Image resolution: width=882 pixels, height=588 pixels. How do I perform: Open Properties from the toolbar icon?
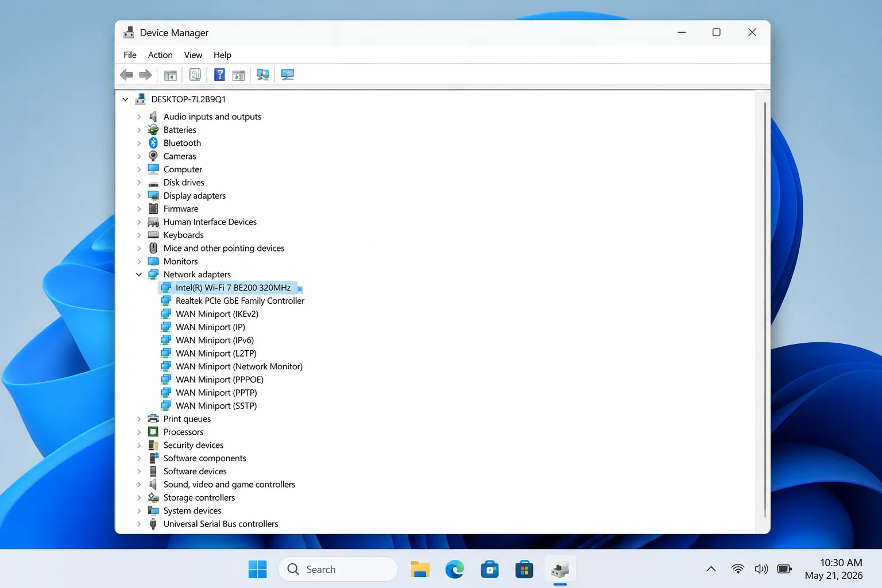click(195, 75)
